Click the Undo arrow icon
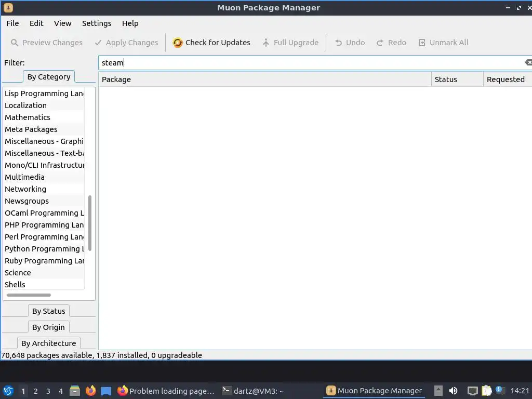Image resolution: width=532 pixels, height=399 pixels. point(338,43)
